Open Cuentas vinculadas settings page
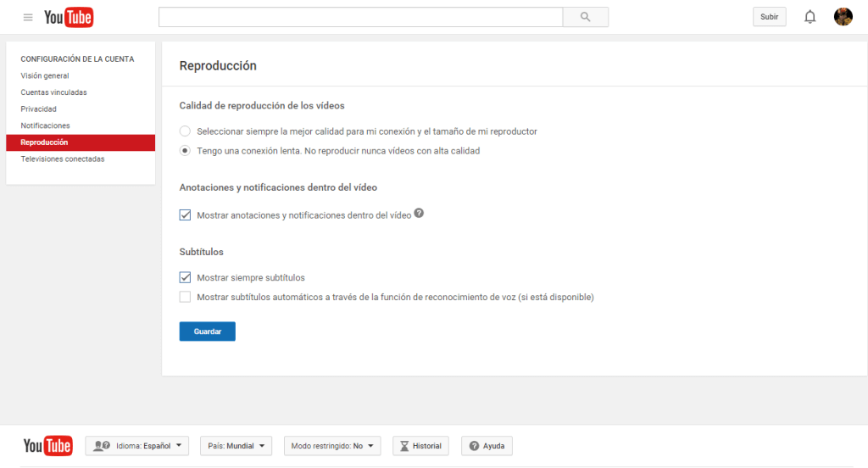Screen dimensions: 868x468 click(53, 92)
